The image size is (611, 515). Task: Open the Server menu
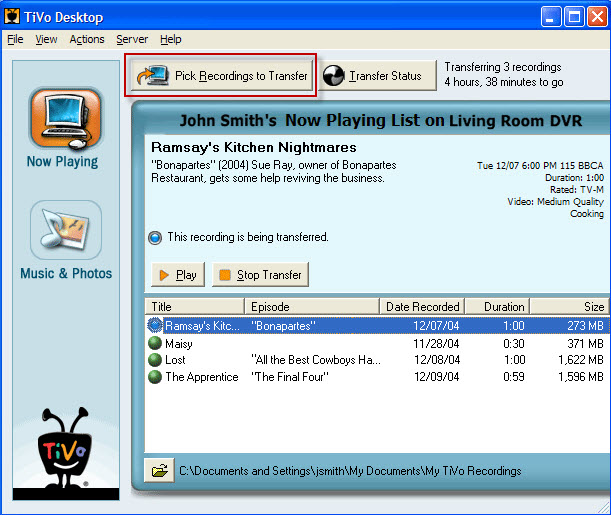pos(132,39)
